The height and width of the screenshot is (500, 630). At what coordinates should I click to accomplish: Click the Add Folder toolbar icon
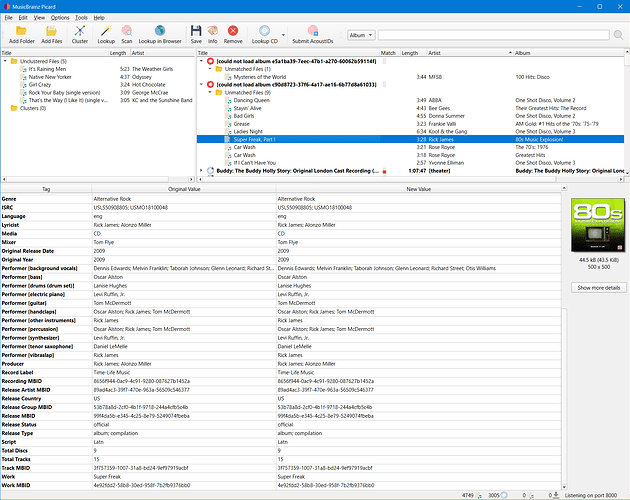pyautogui.click(x=21, y=31)
